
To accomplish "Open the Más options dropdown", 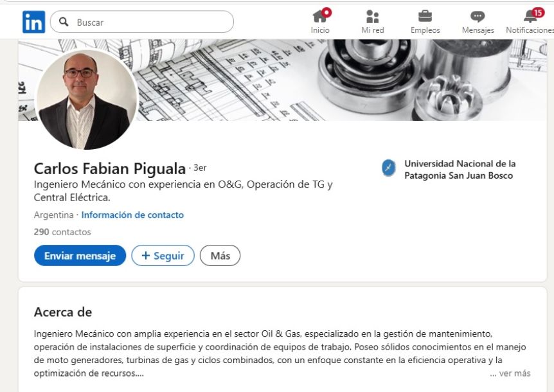I will pyautogui.click(x=220, y=255).
